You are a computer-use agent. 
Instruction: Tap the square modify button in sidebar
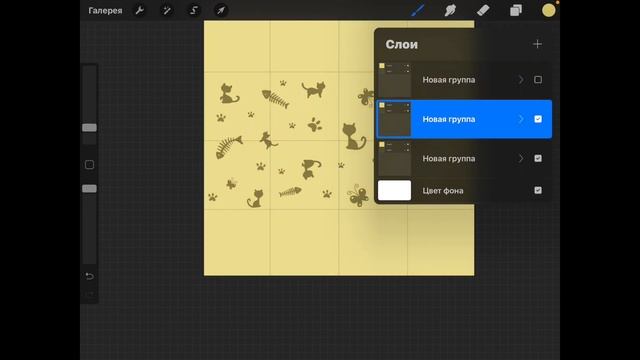coord(89,164)
